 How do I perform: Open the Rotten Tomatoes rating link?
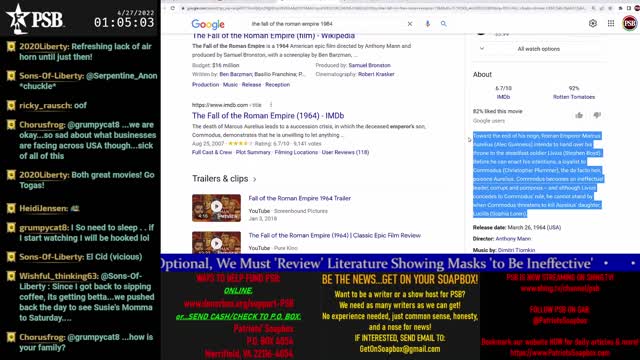pos(574,97)
